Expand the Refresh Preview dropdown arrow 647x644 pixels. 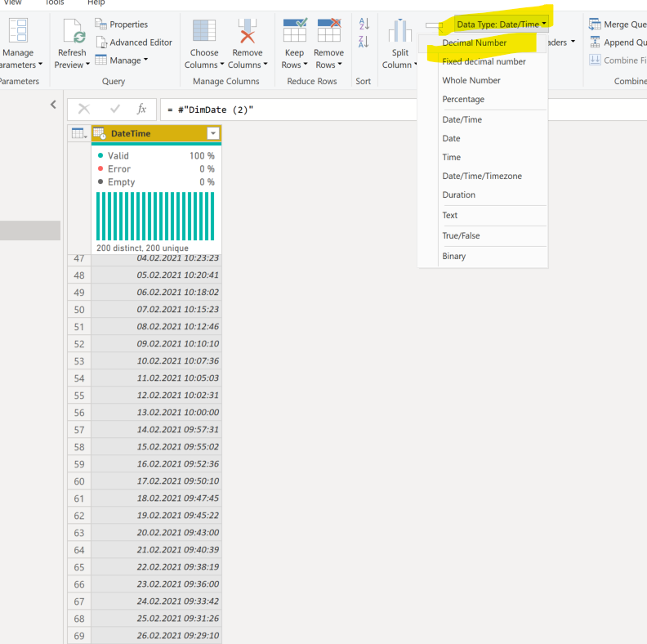point(87,65)
